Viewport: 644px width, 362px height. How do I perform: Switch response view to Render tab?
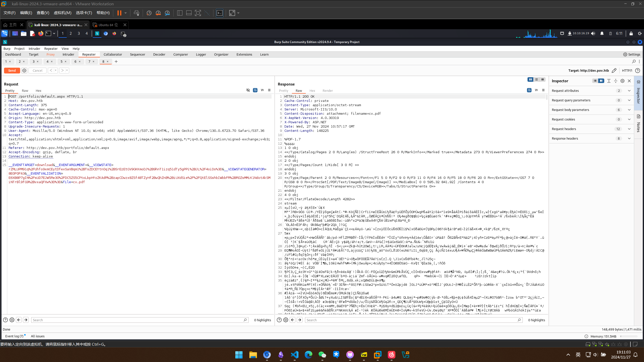point(327,91)
